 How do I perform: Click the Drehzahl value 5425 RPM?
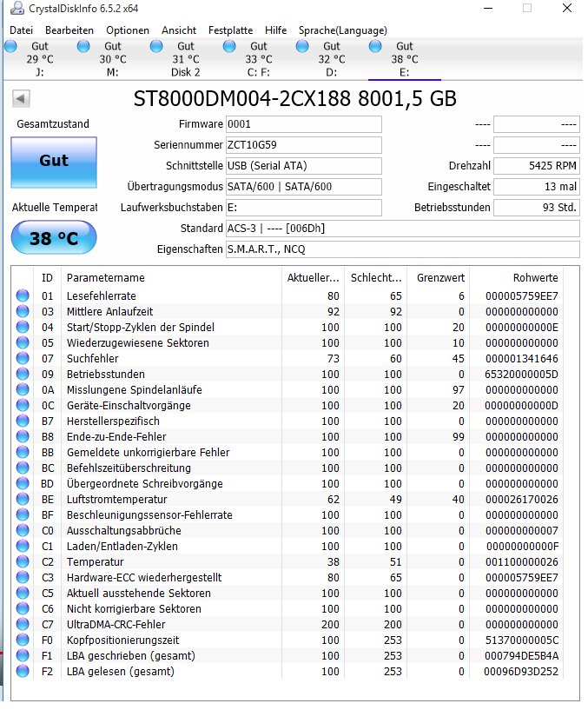point(537,166)
